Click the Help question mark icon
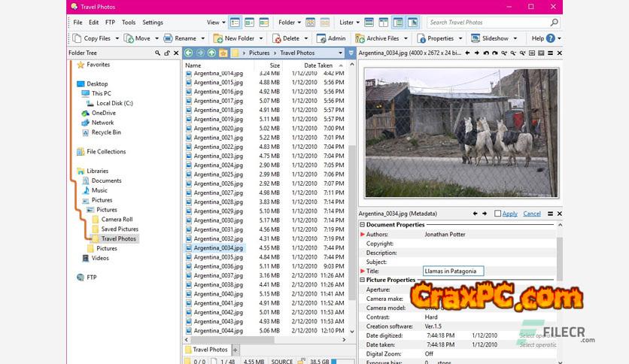Image resolution: width=629 pixels, height=364 pixels. pos(552,38)
